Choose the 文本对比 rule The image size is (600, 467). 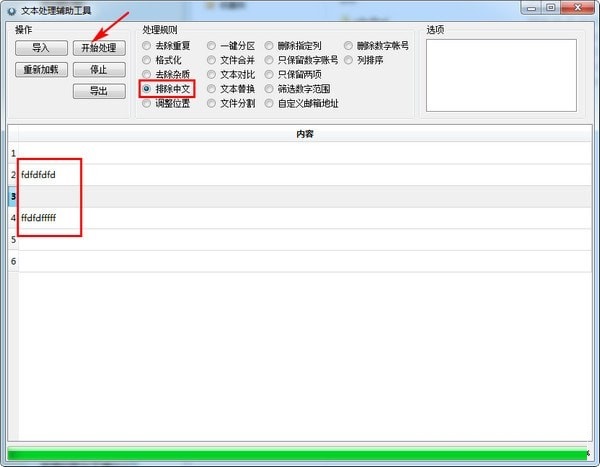231,74
